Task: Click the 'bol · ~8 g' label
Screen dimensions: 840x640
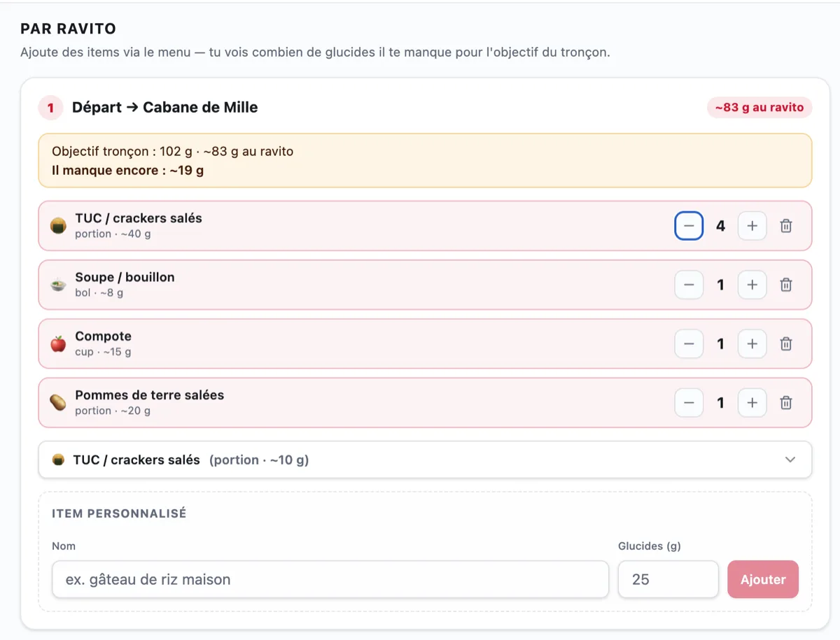Action: pos(99,292)
